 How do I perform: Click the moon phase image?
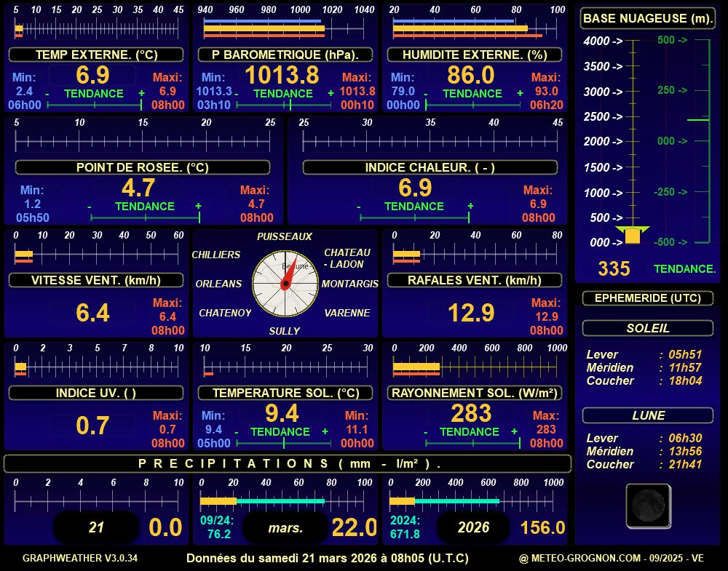tap(648, 506)
